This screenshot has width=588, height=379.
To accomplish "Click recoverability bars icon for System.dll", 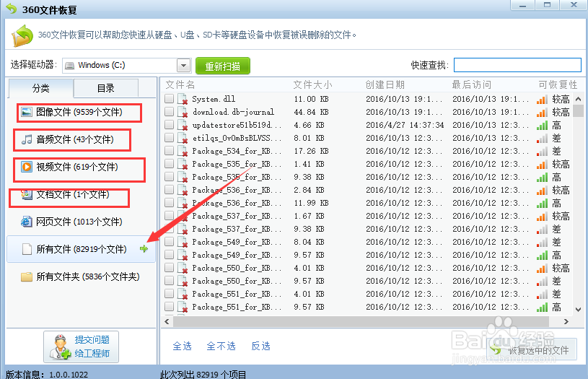I will 542,100.
